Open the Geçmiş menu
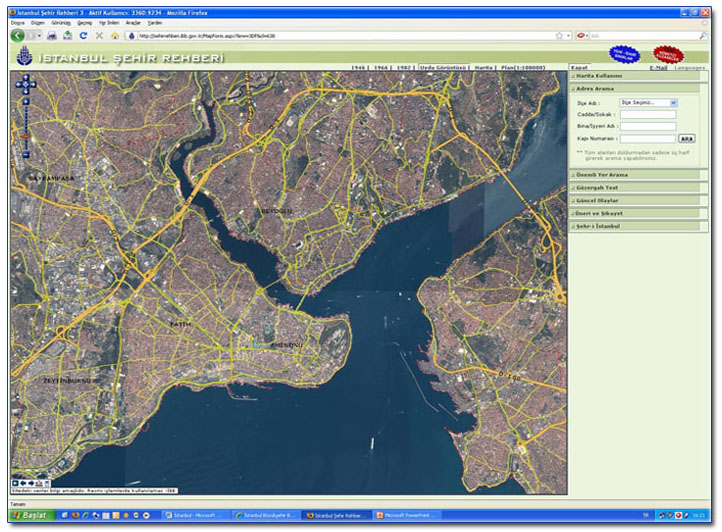 pyautogui.click(x=84, y=23)
